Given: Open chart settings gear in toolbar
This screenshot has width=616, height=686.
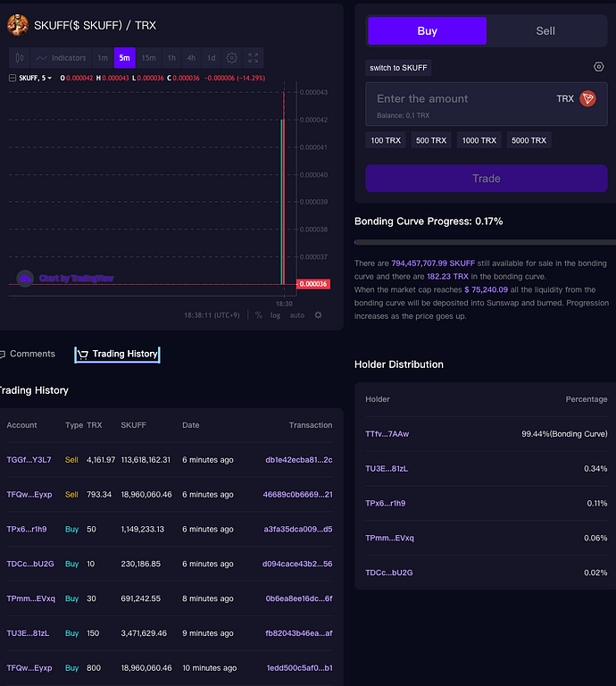Looking at the screenshot, I should click(232, 58).
